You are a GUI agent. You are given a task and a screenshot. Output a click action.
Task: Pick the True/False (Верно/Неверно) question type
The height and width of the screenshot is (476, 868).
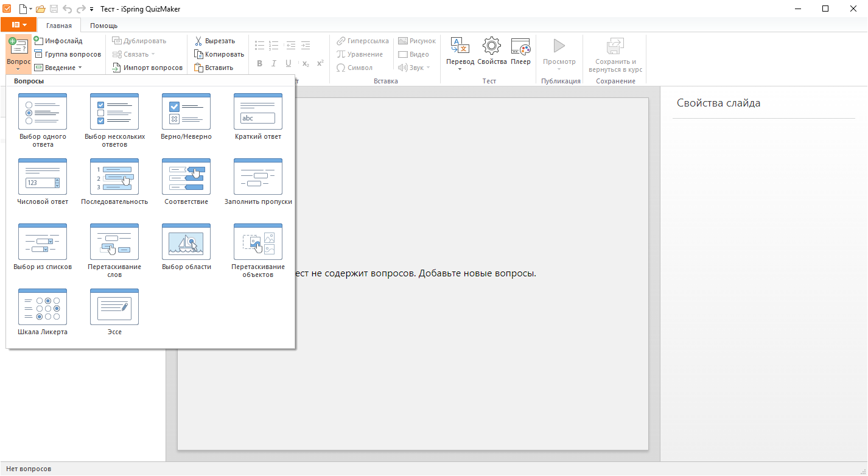tap(186, 112)
